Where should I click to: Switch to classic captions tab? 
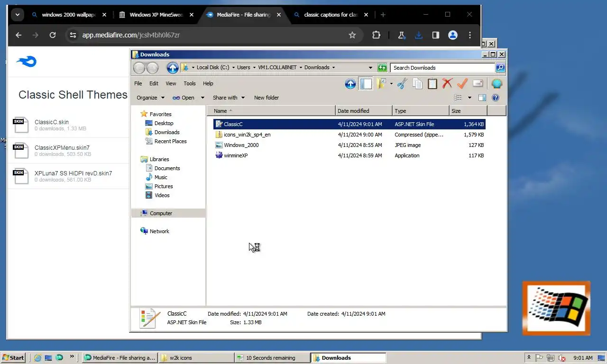(331, 15)
